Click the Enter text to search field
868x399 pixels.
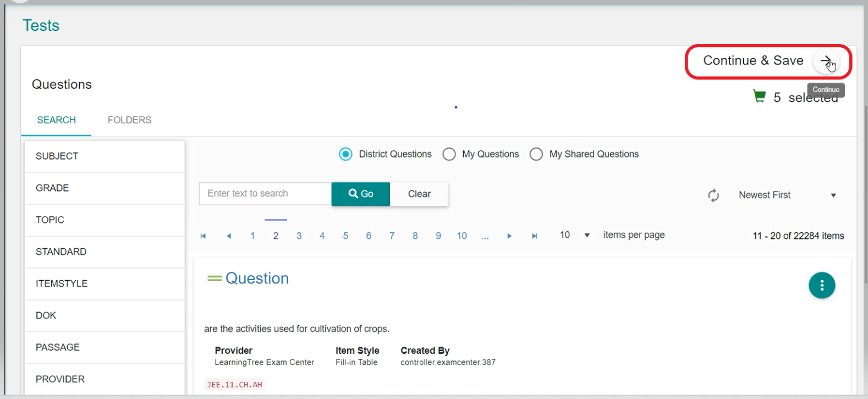tap(265, 194)
